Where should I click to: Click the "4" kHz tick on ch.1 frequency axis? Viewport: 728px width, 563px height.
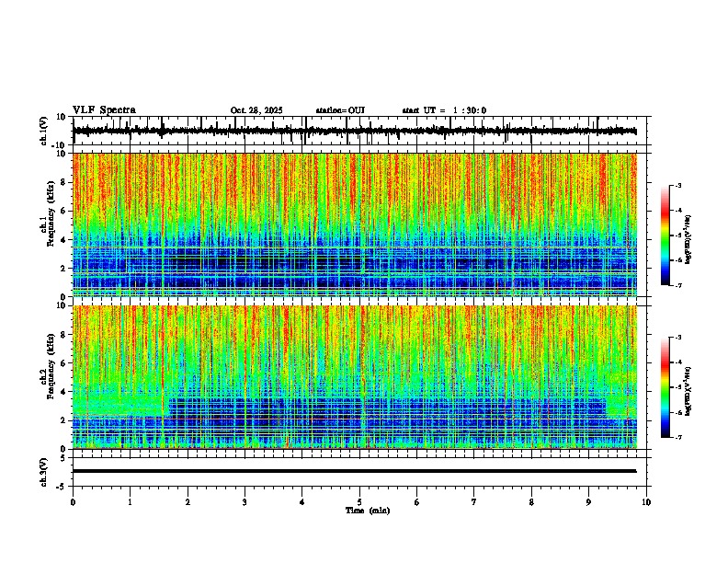(64, 240)
